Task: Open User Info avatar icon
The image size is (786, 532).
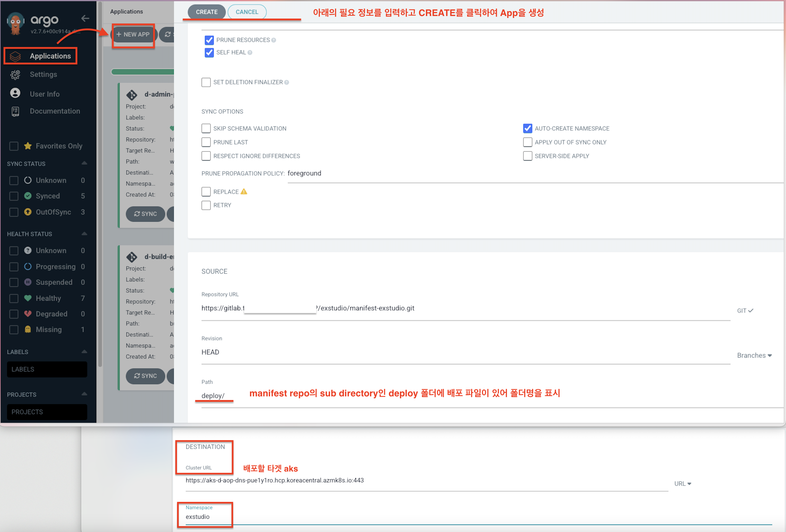Action: coord(15,93)
